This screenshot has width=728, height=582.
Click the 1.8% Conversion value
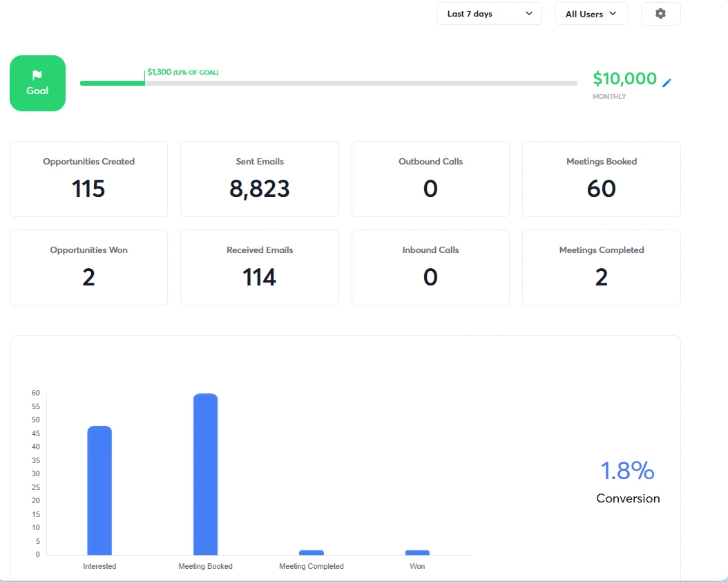coord(628,471)
